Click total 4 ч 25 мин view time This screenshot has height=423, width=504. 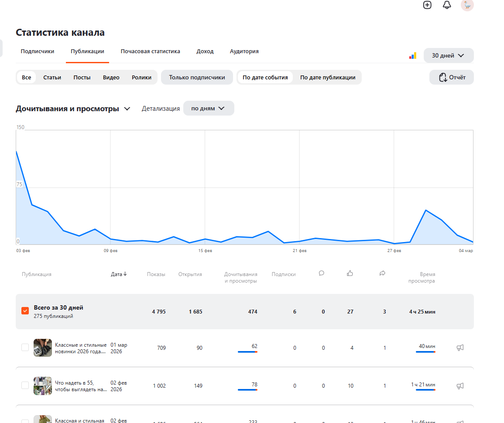pyautogui.click(x=422, y=311)
